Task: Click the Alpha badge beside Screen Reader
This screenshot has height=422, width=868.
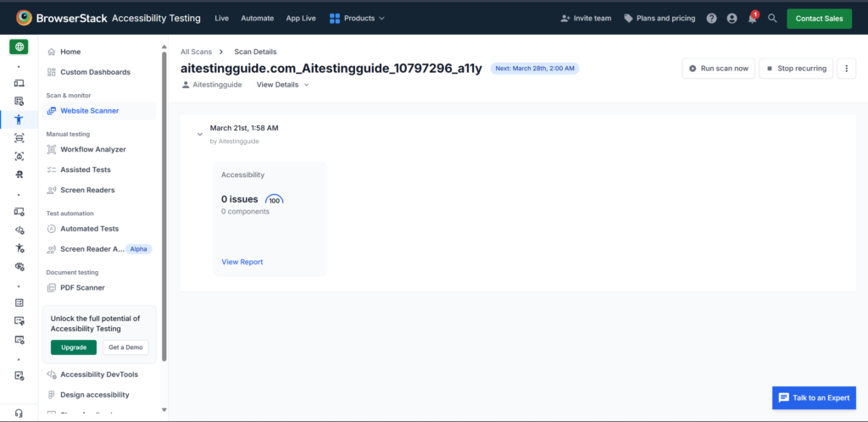Action: point(138,249)
